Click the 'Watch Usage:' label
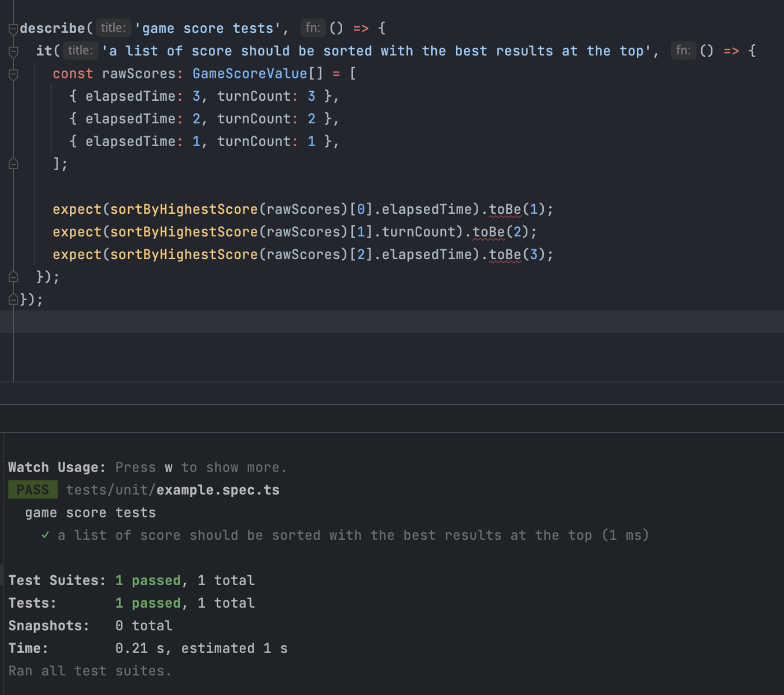 point(57,467)
